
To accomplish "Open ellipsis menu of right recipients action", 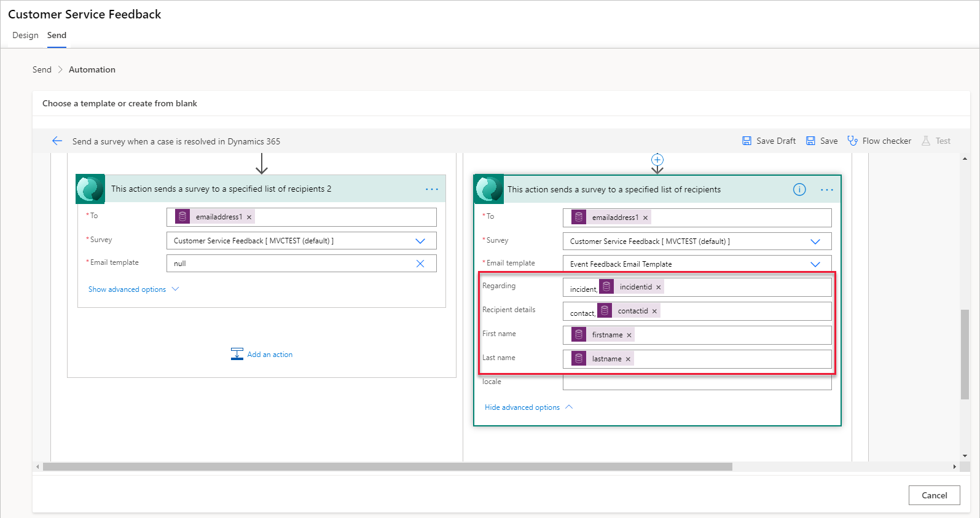I will tap(827, 190).
